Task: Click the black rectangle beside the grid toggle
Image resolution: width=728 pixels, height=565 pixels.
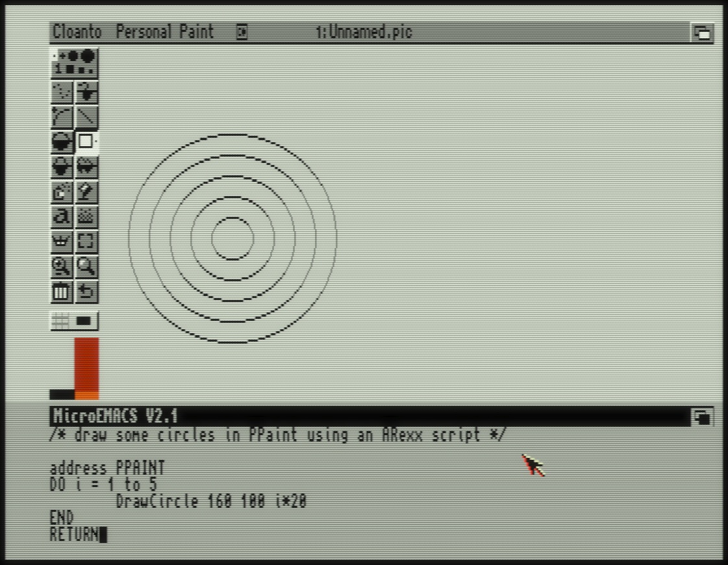Action: pyautogui.click(x=84, y=320)
